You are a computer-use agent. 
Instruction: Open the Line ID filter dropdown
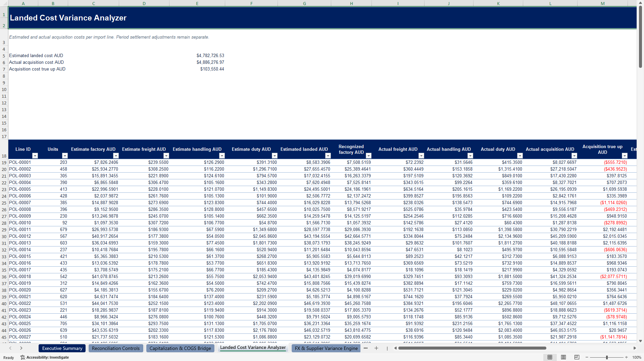(x=35, y=156)
